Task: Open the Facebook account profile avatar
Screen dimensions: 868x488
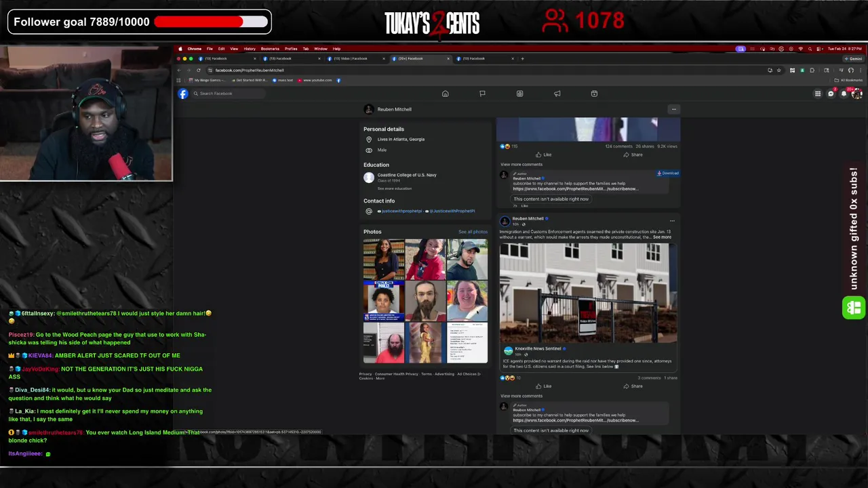Action: tap(856, 94)
